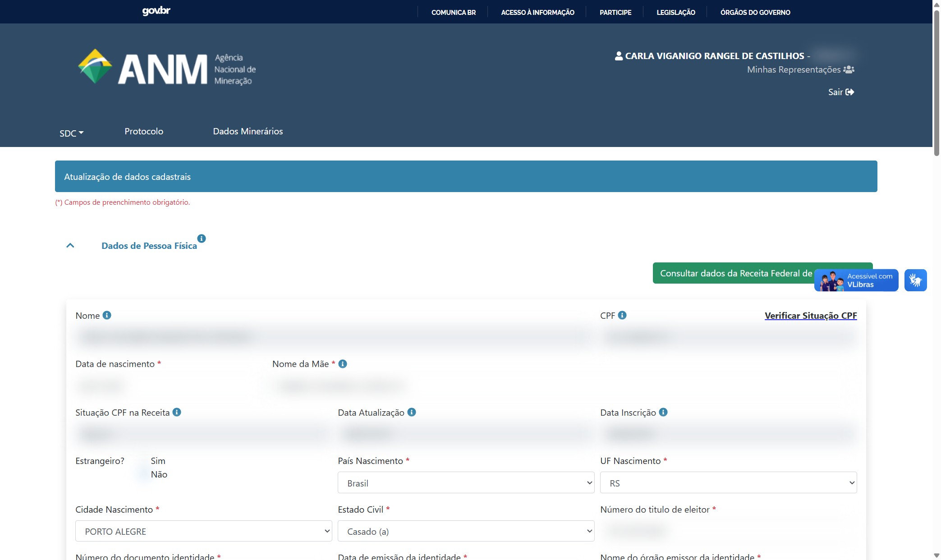941x560 pixels.
Task: Click the scrollbar down arrow
Action: [936, 555]
